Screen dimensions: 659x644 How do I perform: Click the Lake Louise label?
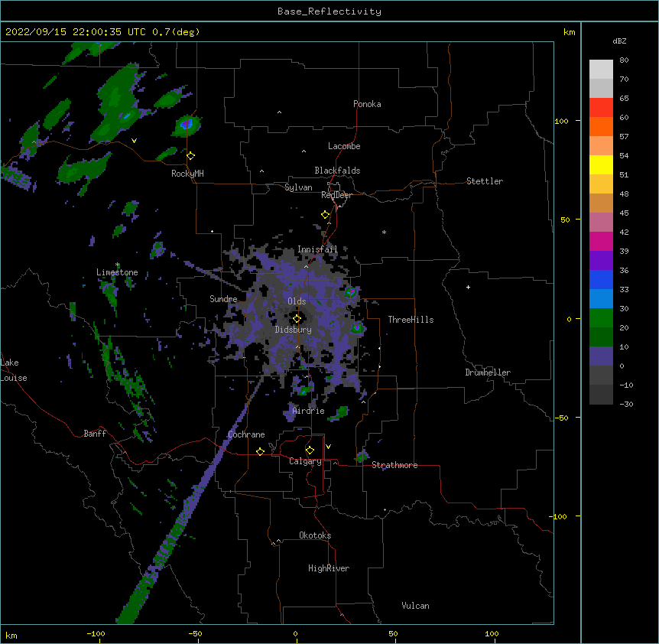[x=14, y=370]
